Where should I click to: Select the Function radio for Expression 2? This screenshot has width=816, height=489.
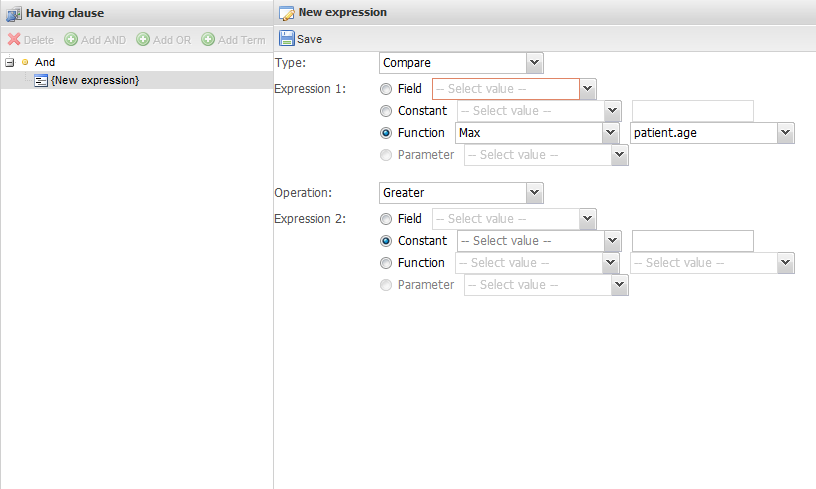[x=386, y=263]
